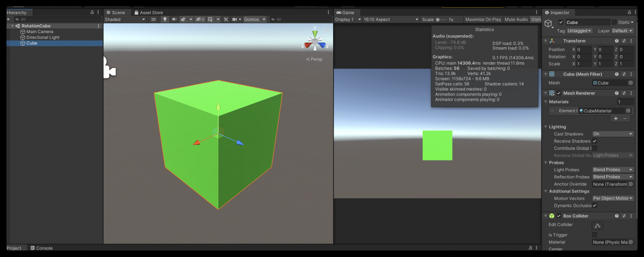Click the Edit Collider button icon
Screen dimensions: 644x257
tap(597, 226)
